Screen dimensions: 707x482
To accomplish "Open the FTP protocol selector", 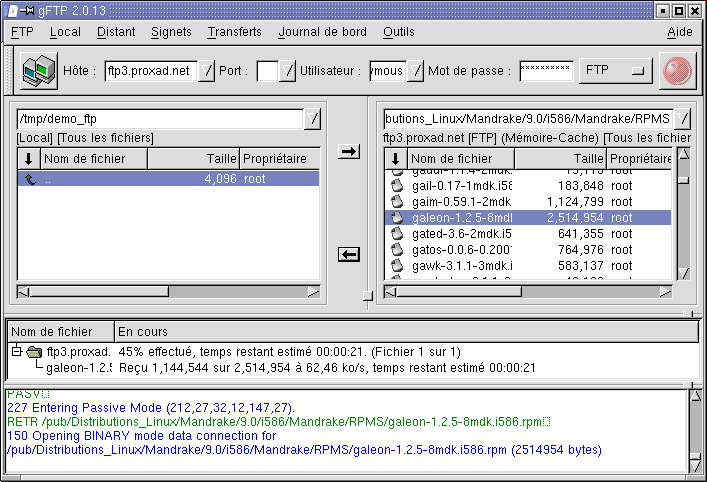I will [615, 70].
